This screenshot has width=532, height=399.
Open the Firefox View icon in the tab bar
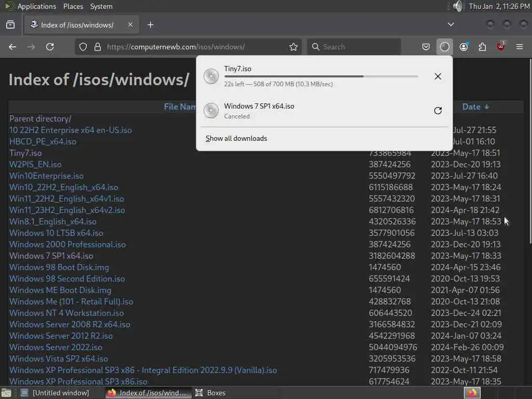[x=10, y=25]
